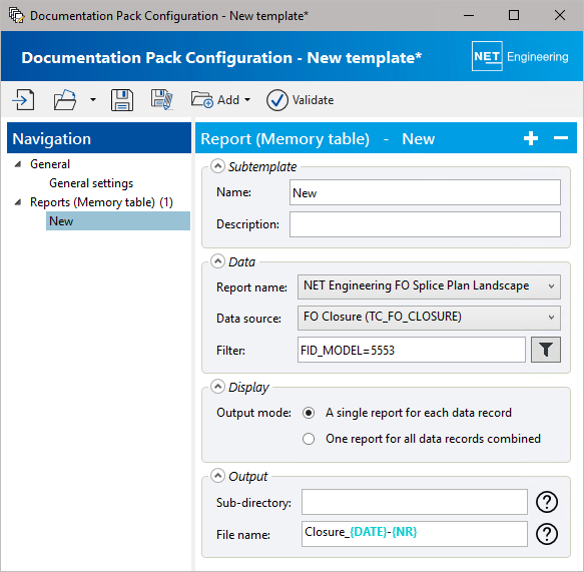Open the Data source dropdown

[x=429, y=318]
